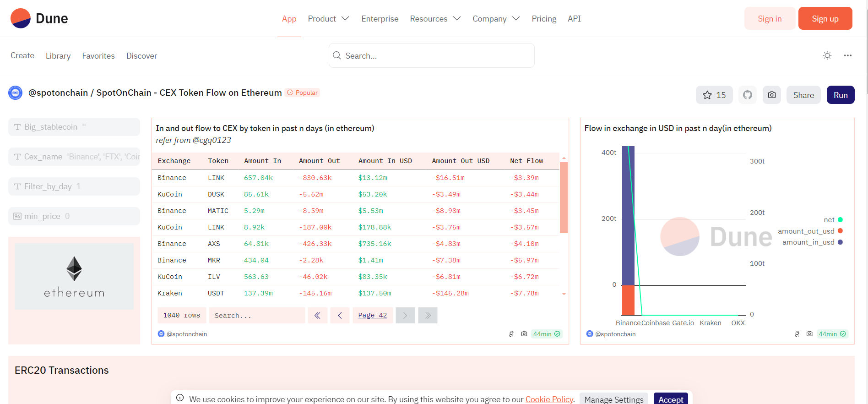The height and width of the screenshot is (404, 868).
Task: Go to Discover
Action: [141, 56]
